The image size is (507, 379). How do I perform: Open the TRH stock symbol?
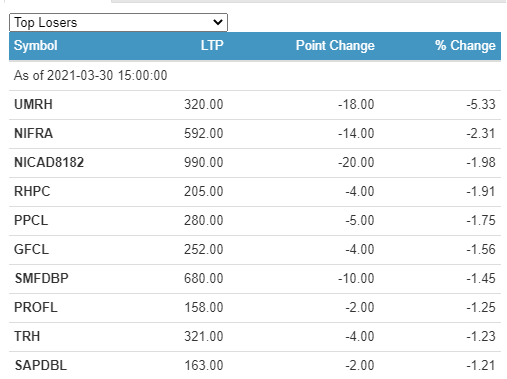pyautogui.click(x=27, y=337)
